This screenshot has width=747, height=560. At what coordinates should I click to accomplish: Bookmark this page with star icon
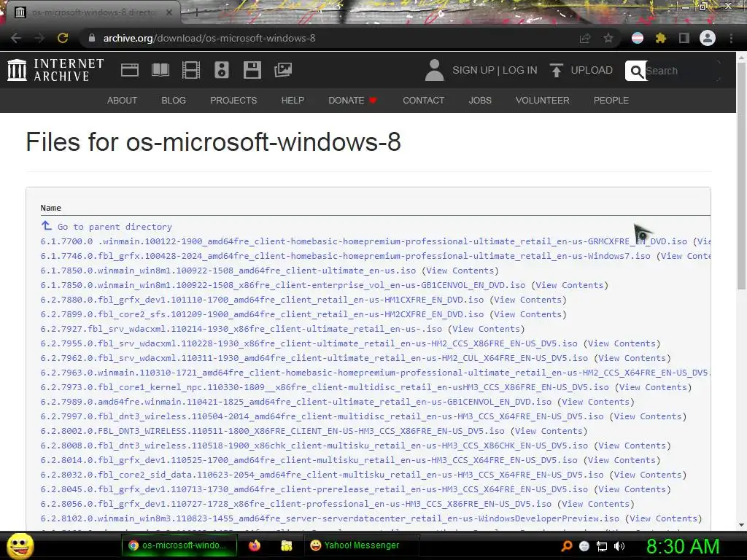point(608,38)
